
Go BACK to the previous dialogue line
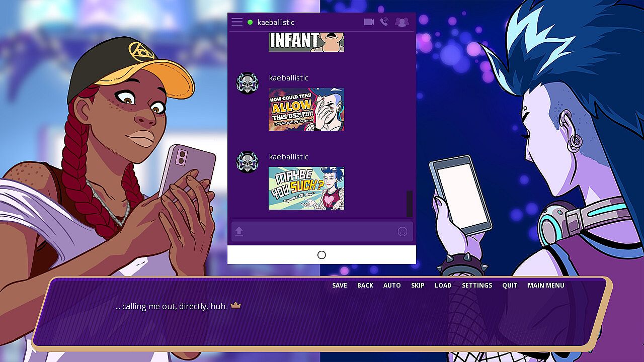(365, 285)
